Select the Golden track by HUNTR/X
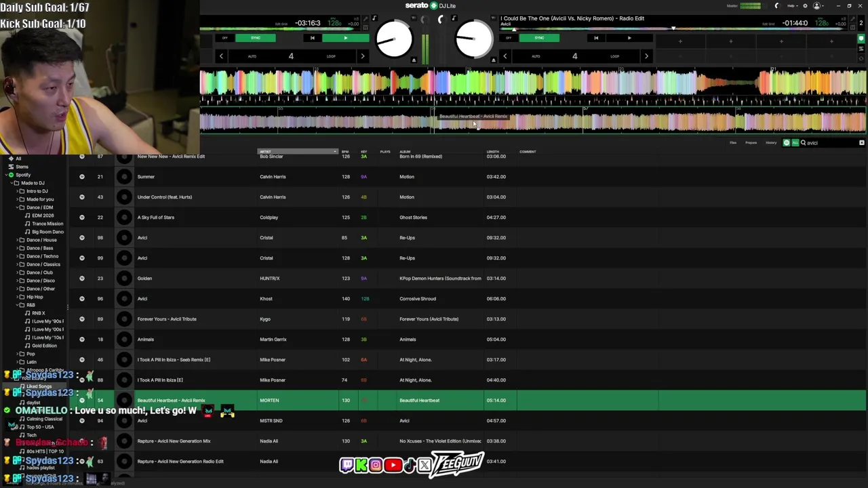Image resolution: width=868 pixels, height=488 pixels. [x=468, y=278]
